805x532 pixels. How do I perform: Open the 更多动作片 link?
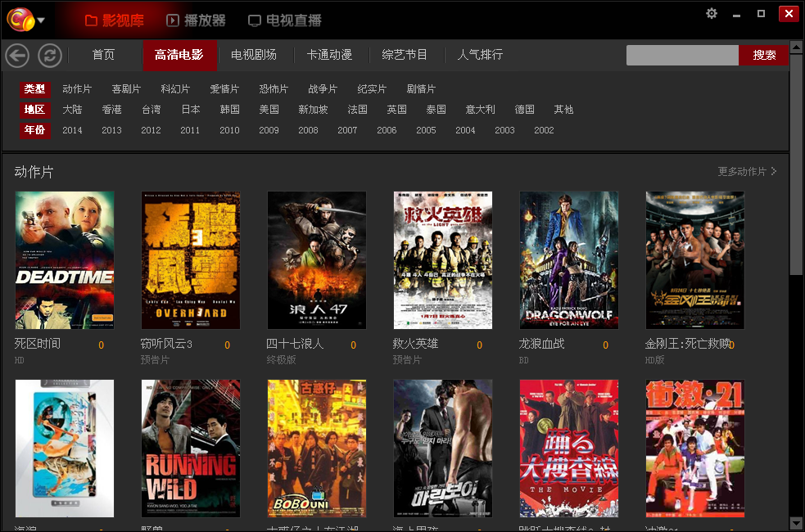click(x=747, y=171)
